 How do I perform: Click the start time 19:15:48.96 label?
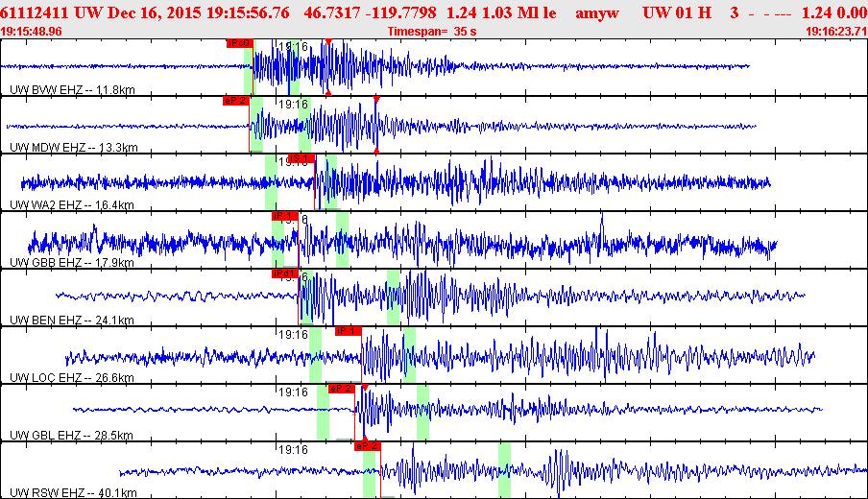point(33,32)
